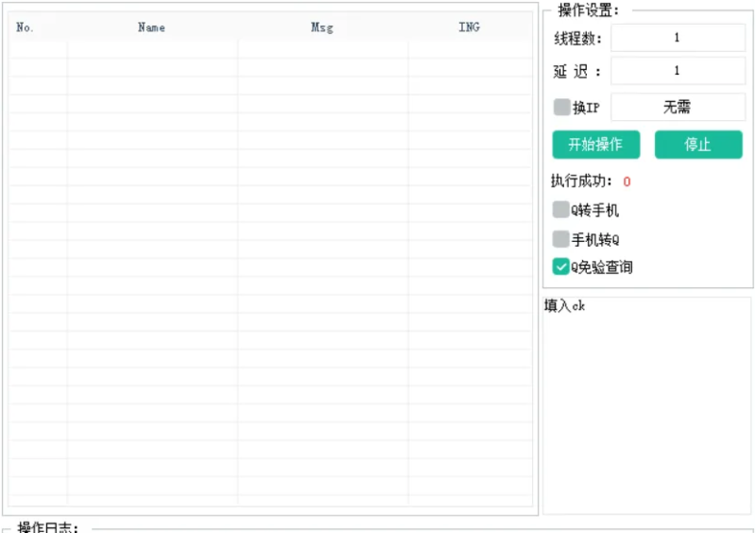756x533 pixels.
Task: Click inside the 填入ck text area
Action: click(646, 405)
